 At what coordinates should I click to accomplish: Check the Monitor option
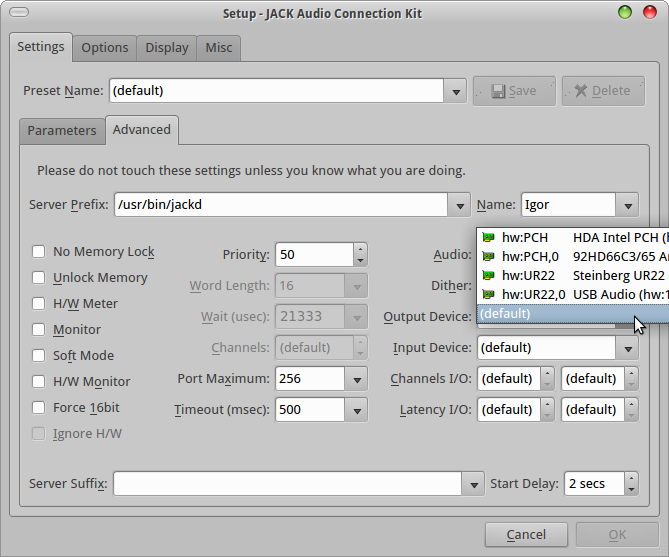[38, 330]
